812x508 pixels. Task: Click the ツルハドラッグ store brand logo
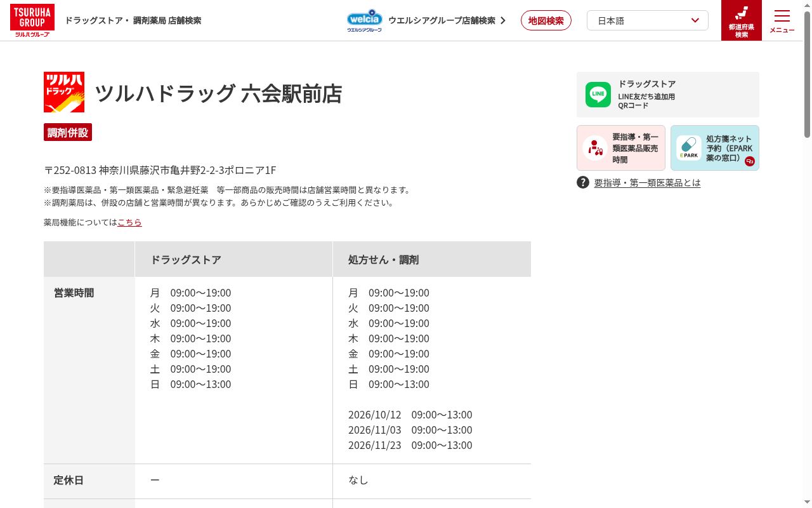pos(64,92)
